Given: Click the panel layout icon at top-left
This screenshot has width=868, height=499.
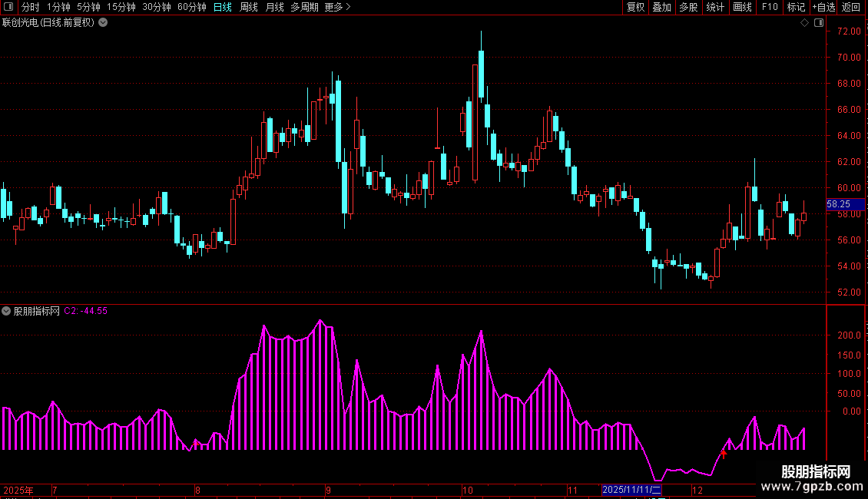Looking at the screenshot, I should (8, 7).
